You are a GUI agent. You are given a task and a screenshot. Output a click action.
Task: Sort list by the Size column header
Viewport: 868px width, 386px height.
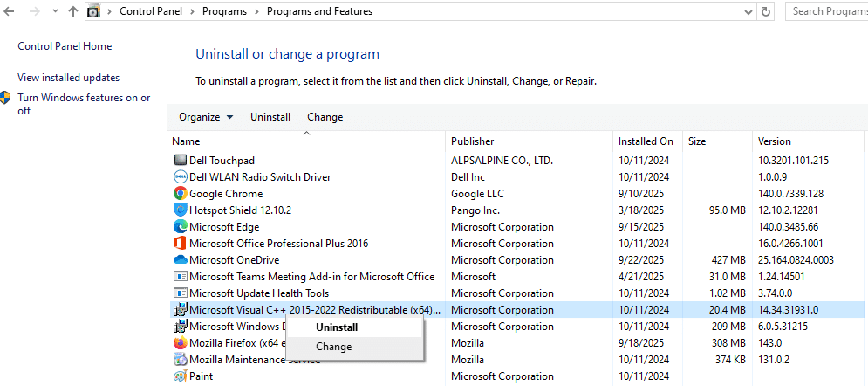click(717, 141)
